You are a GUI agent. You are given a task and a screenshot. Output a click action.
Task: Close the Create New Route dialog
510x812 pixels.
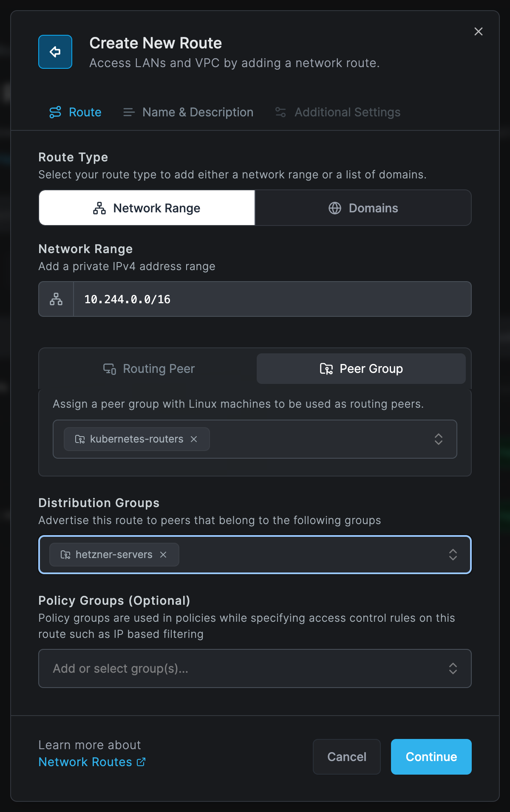(x=479, y=31)
